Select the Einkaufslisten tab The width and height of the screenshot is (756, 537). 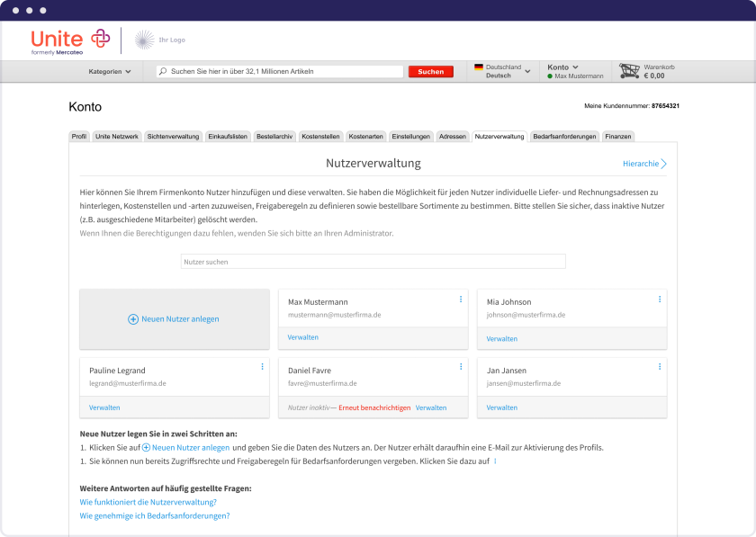[x=228, y=137]
